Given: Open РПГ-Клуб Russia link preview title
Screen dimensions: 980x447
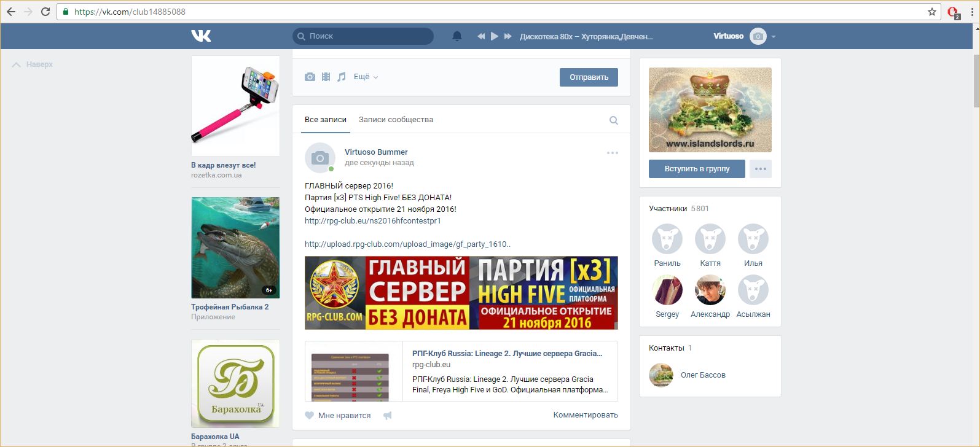Looking at the screenshot, I should point(507,354).
